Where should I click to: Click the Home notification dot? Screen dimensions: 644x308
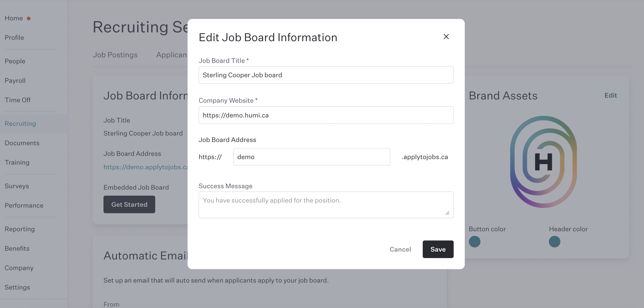pos(29,18)
